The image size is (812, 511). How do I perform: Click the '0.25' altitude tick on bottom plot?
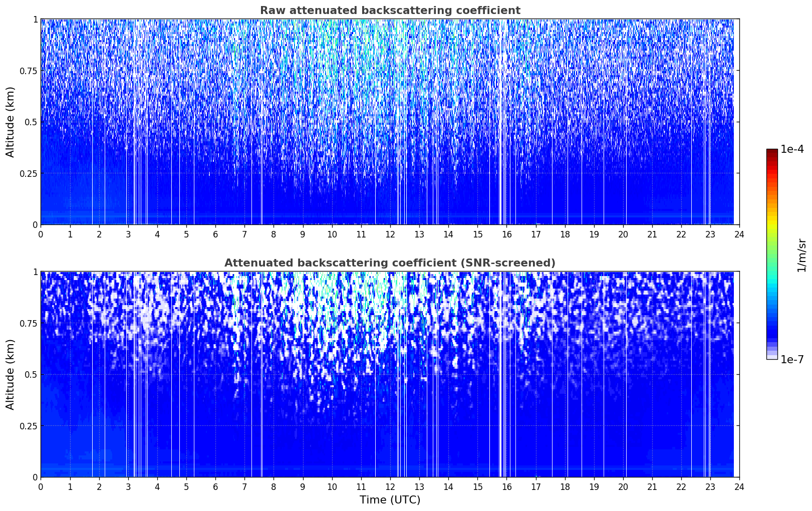tap(29, 426)
